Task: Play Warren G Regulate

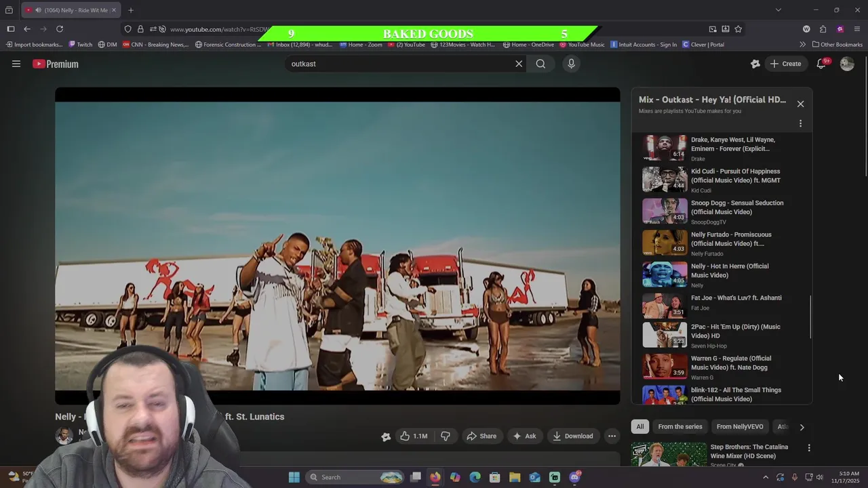Action: (719, 367)
